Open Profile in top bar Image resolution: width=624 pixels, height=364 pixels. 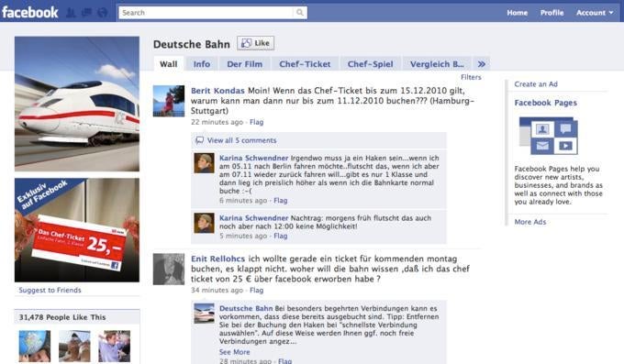pyautogui.click(x=552, y=13)
